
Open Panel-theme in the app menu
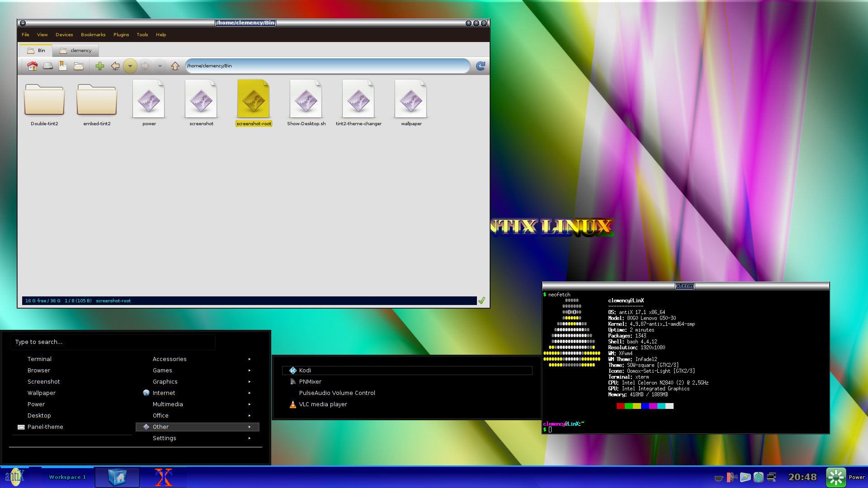click(45, 427)
